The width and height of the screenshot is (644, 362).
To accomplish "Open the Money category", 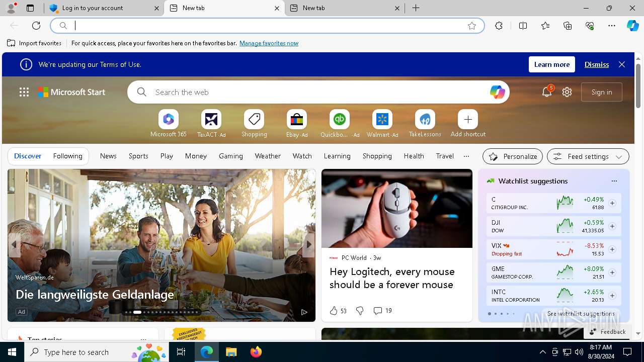I will (196, 156).
